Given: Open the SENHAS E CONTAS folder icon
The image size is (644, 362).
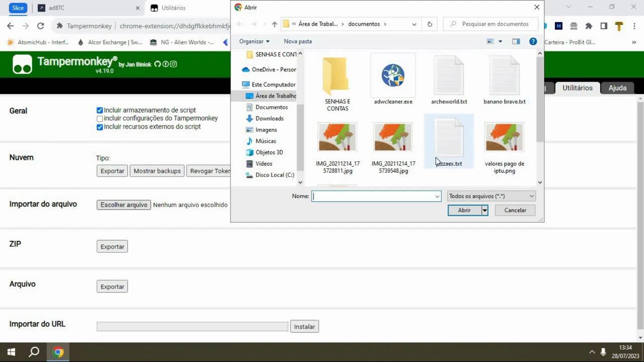Looking at the screenshot, I should click(x=336, y=76).
